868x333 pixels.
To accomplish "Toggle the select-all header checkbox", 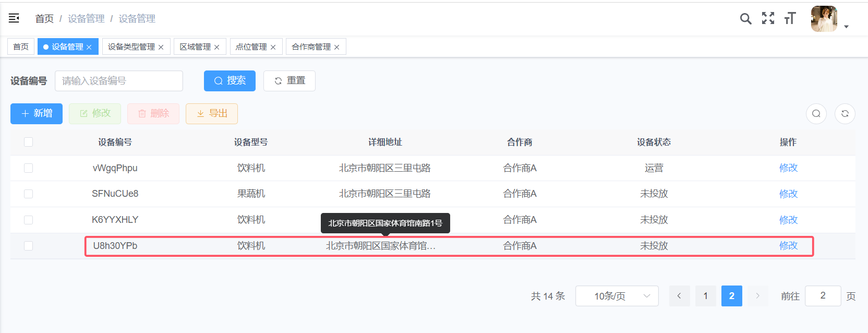I will tap(29, 142).
